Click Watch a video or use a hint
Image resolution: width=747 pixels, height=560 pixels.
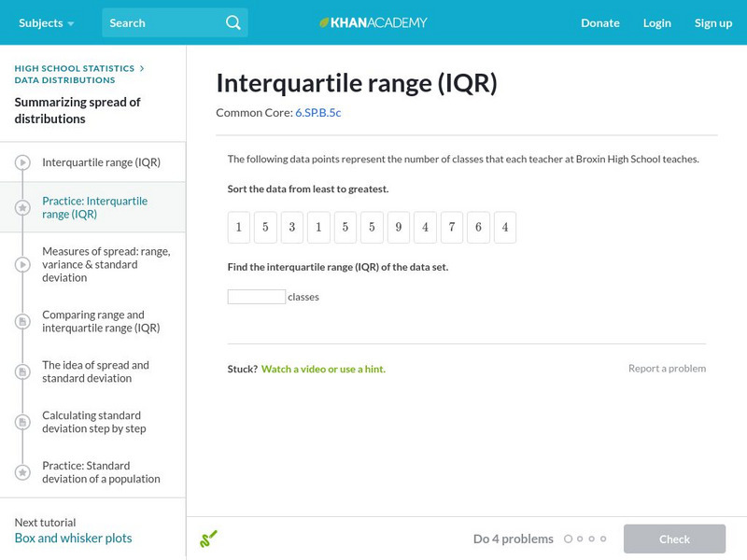[323, 369]
